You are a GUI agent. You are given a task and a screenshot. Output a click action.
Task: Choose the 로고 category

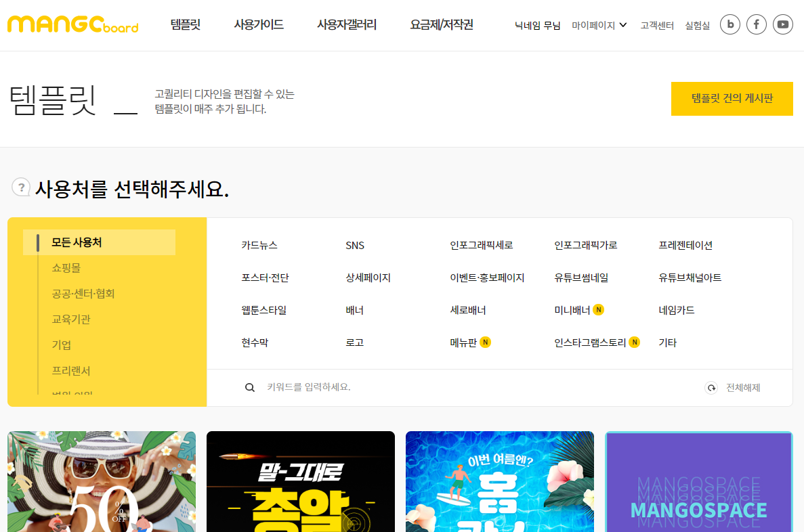(355, 342)
